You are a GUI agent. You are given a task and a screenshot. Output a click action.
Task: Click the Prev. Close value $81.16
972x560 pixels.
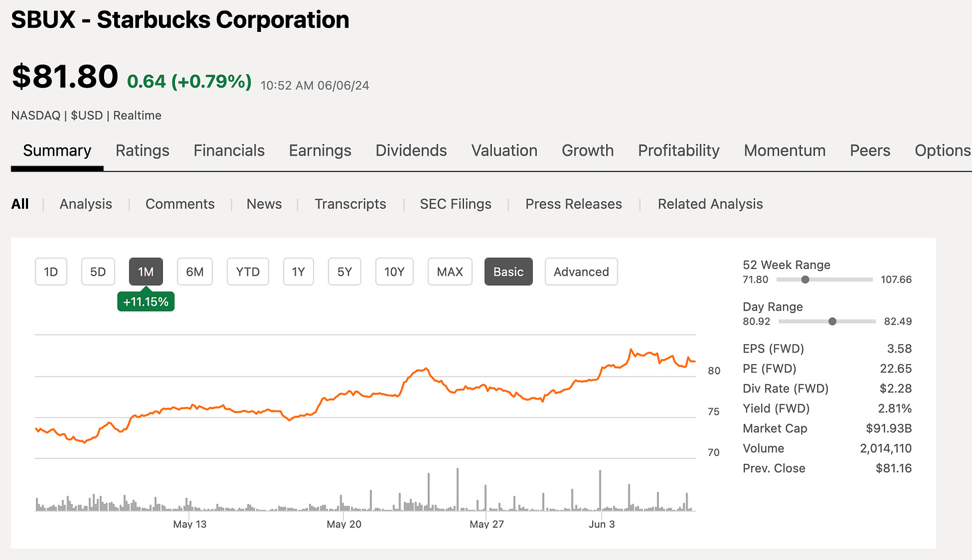pyautogui.click(x=894, y=469)
